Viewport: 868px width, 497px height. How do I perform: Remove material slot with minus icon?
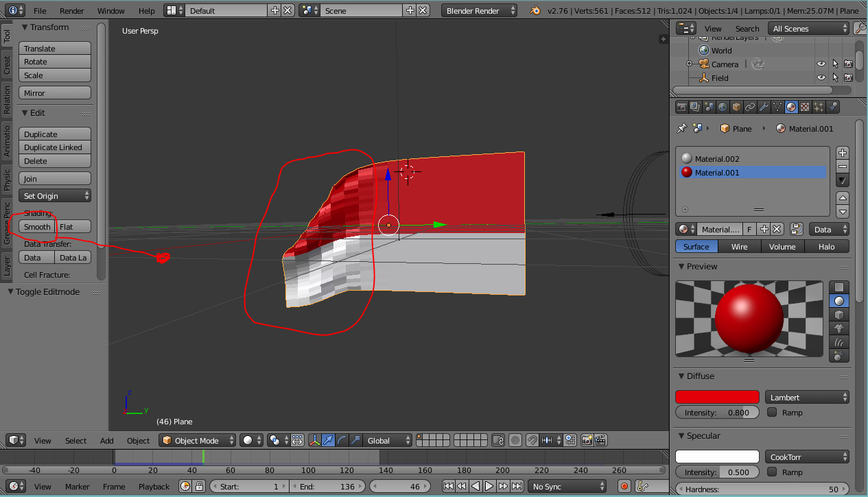coord(843,167)
